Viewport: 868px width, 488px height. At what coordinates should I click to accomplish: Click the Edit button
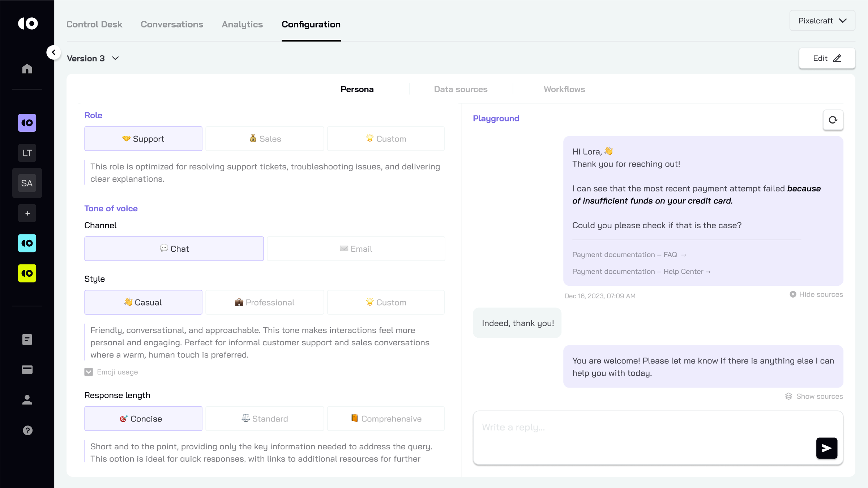[x=826, y=58]
